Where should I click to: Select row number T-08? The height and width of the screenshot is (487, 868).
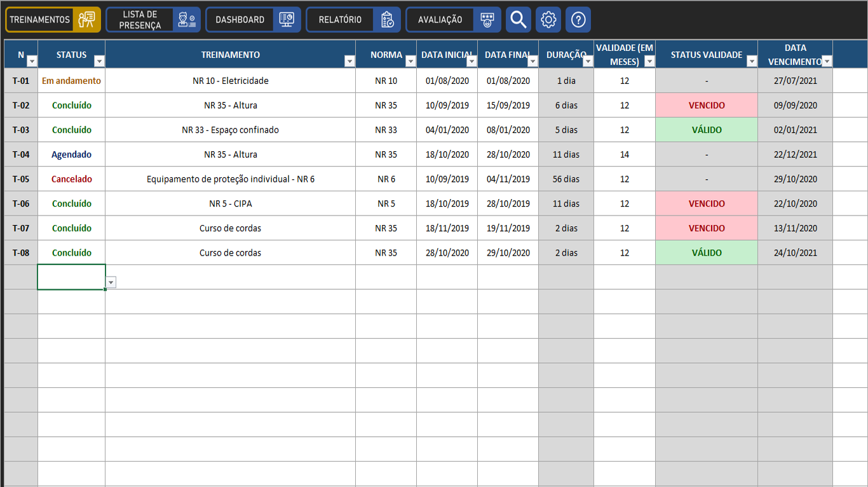point(21,252)
